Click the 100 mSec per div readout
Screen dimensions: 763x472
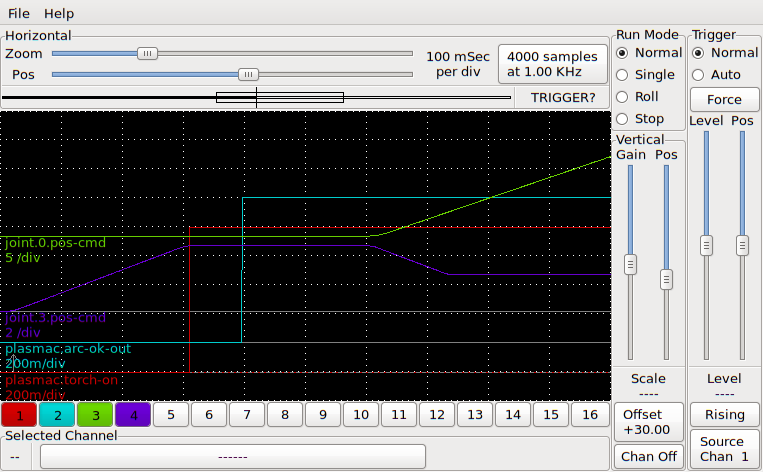click(x=458, y=64)
